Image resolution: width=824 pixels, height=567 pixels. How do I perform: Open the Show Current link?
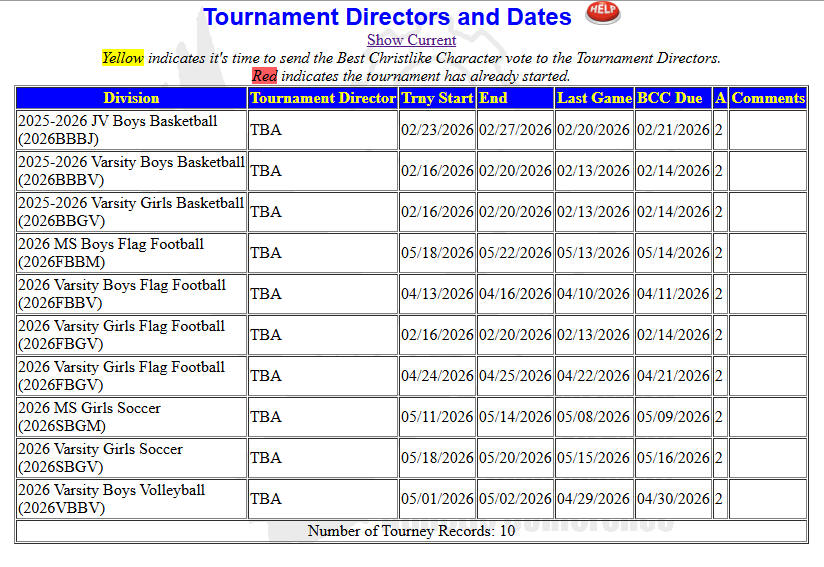tap(411, 40)
